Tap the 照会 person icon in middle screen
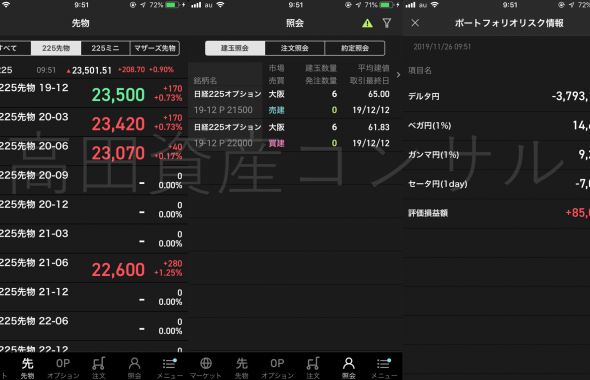 click(349, 367)
